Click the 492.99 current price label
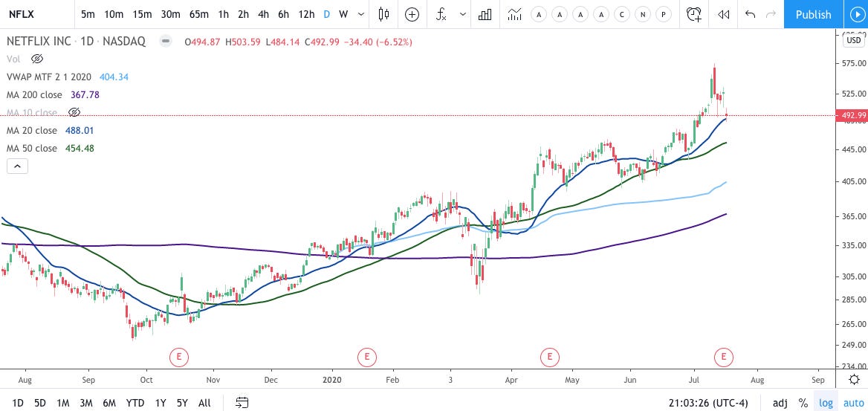The height and width of the screenshot is (411, 868). coord(853,116)
